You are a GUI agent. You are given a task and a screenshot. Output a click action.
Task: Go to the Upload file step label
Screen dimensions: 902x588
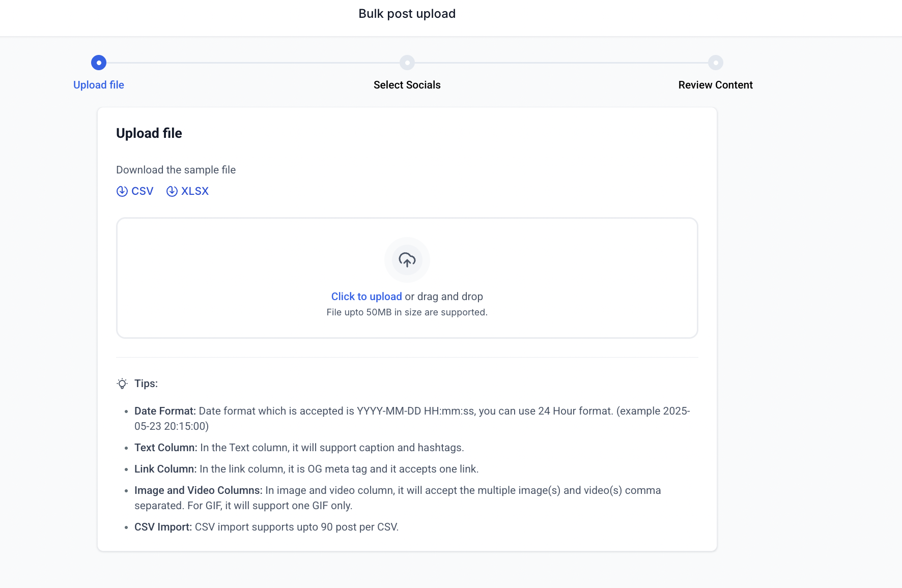click(99, 85)
